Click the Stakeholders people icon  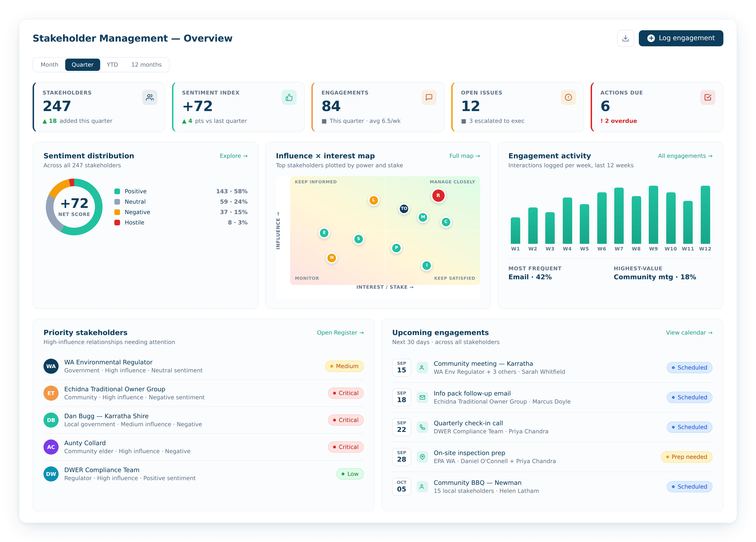pyautogui.click(x=150, y=97)
